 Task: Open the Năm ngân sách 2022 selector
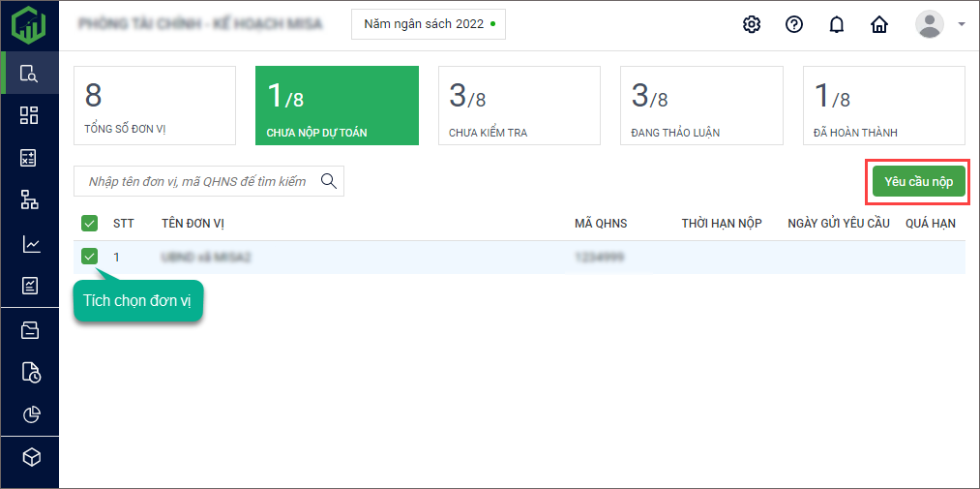(428, 24)
